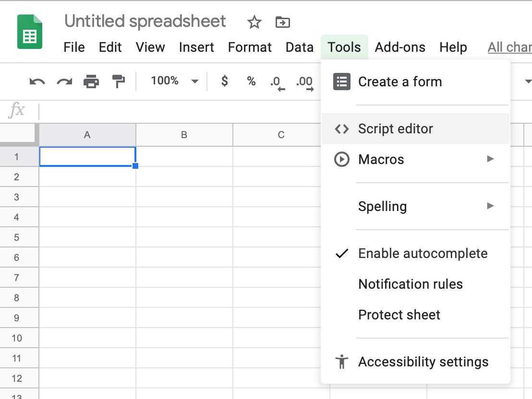Open the Data menu
This screenshot has width=532, height=399.
[x=300, y=47]
